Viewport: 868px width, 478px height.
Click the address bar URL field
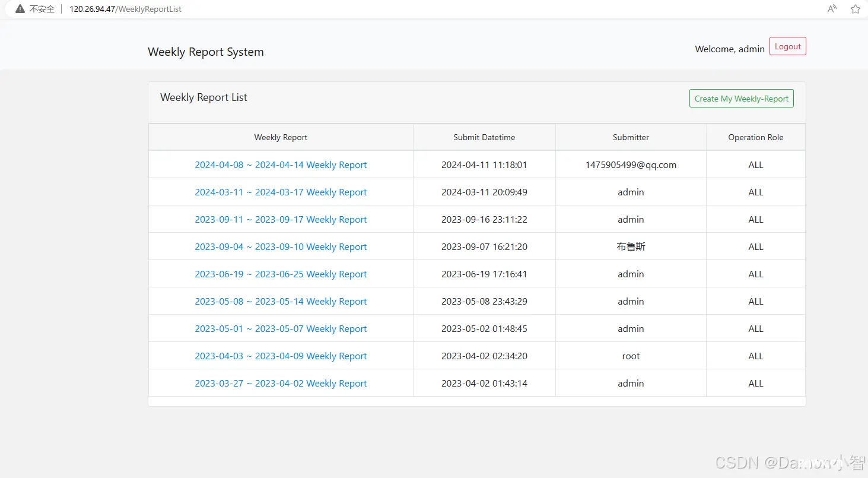[x=125, y=9]
